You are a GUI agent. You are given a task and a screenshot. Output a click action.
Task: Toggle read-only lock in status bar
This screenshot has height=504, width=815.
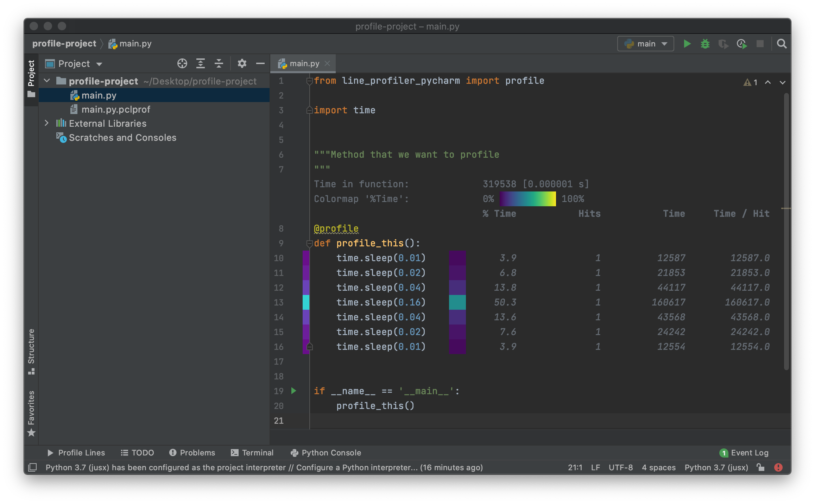click(x=760, y=467)
